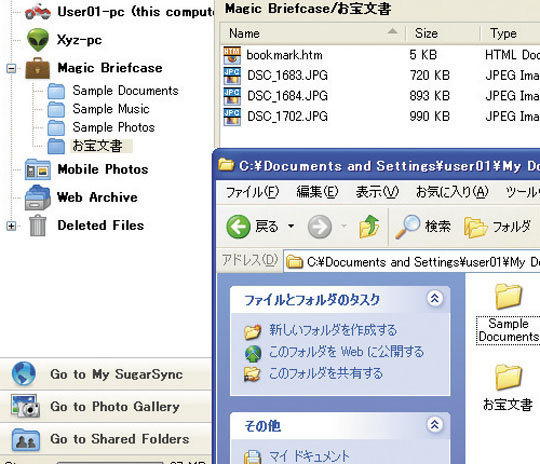Click the JPG icon for DSC_1684.JPG
540x464 pixels.
coord(232,96)
